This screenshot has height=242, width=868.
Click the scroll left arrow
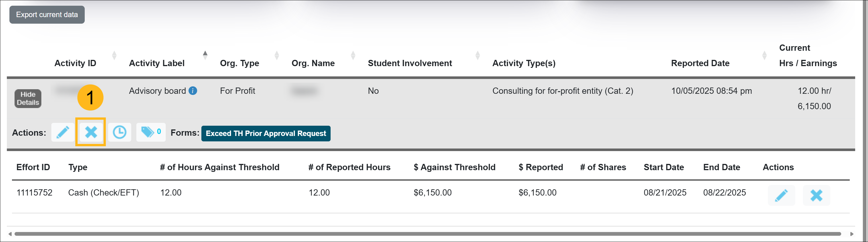coord(10,234)
